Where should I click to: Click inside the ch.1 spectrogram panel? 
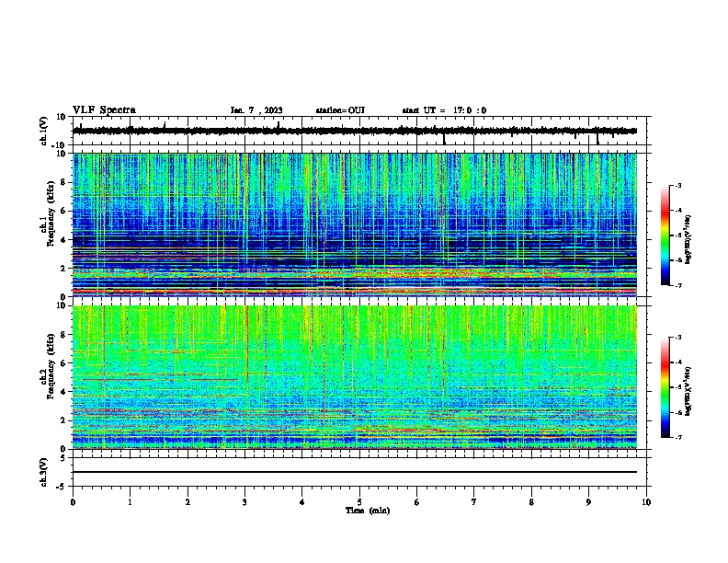pos(355,224)
